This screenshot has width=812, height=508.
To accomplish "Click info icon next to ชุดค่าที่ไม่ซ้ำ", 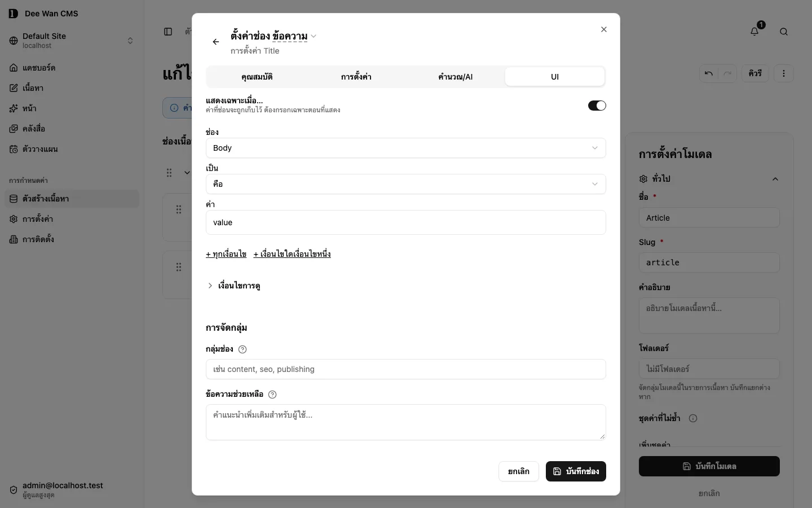I will click(x=693, y=418).
